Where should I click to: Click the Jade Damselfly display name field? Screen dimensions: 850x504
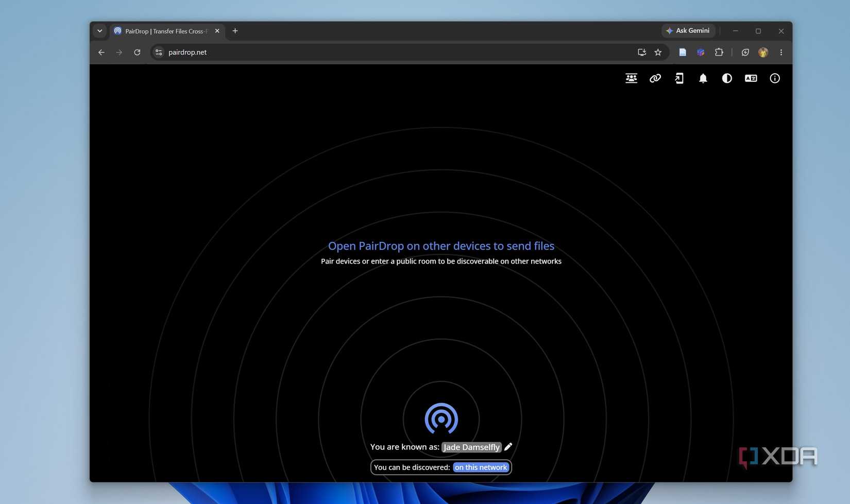tap(471, 447)
